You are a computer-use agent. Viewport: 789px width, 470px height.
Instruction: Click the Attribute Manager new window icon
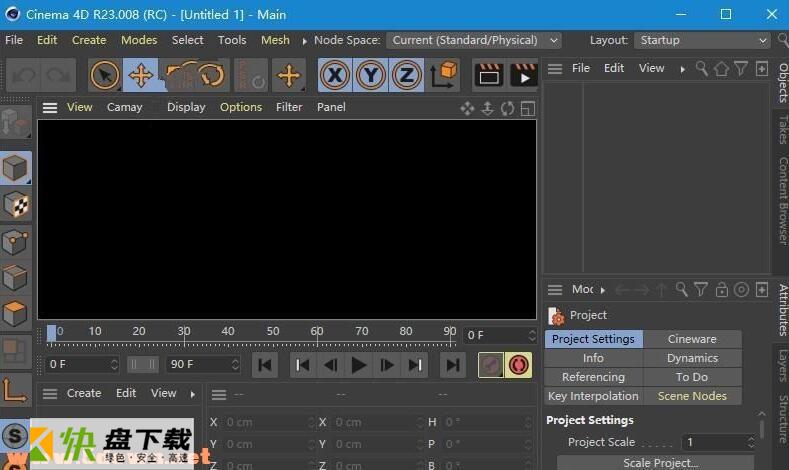[762, 290]
